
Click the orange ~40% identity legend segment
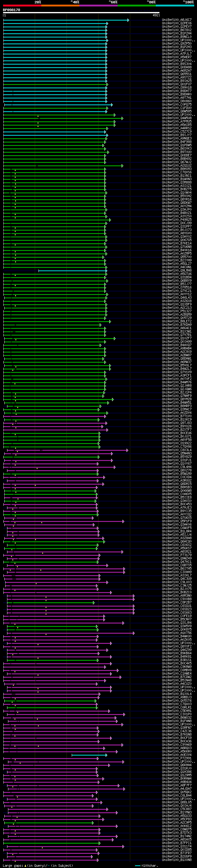pyautogui.click(x=60, y=6)
